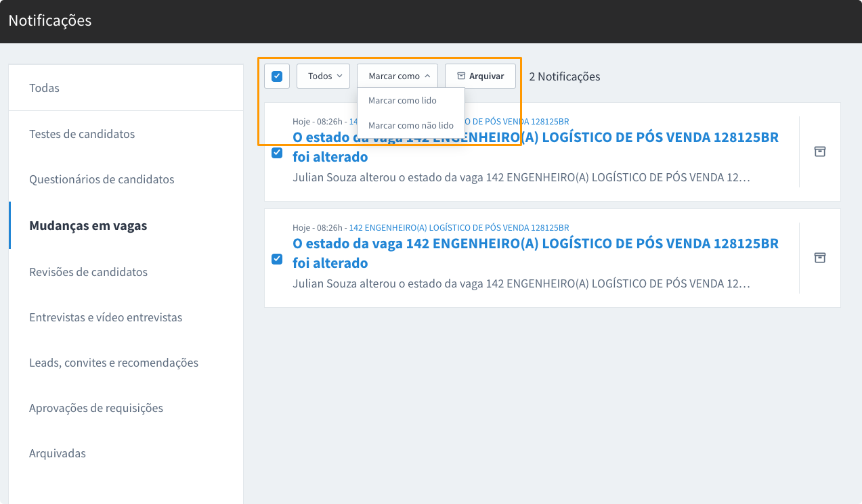Toggle the select-all checkbox in the toolbar
Screen dimensions: 862x504
pyautogui.click(x=277, y=76)
